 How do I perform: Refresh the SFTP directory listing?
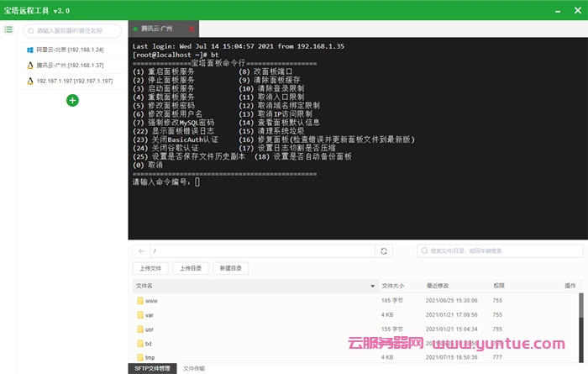pos(384,250)
